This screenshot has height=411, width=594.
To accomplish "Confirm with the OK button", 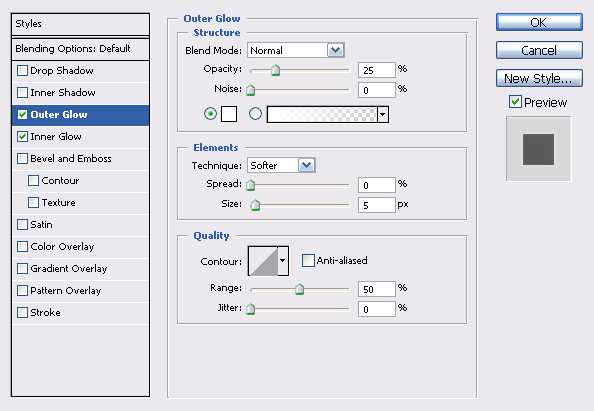I will coord(539,22).
